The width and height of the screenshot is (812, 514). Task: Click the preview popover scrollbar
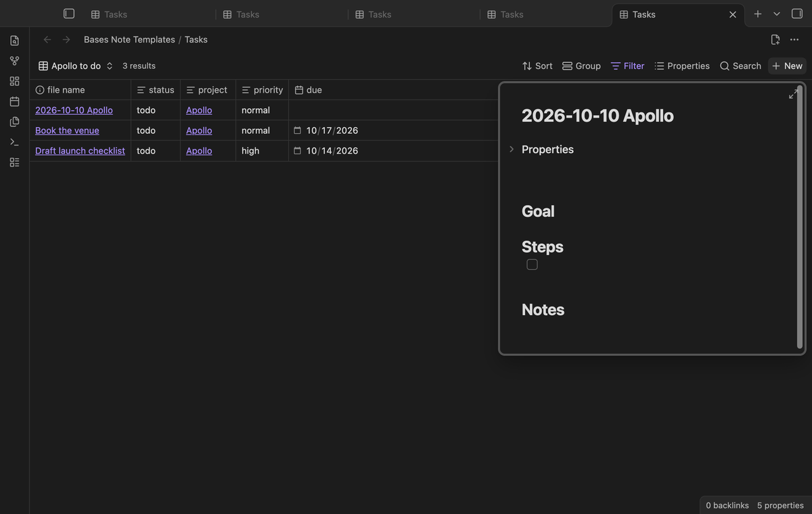(800, 218)
